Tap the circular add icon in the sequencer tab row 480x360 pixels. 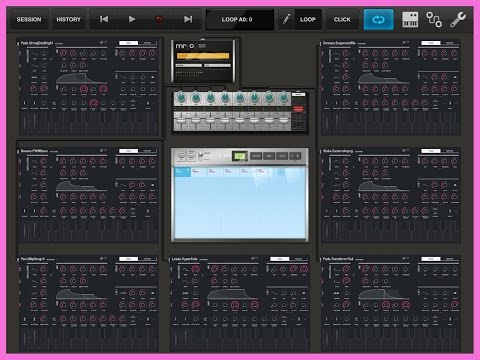click(x=281, y=172)
